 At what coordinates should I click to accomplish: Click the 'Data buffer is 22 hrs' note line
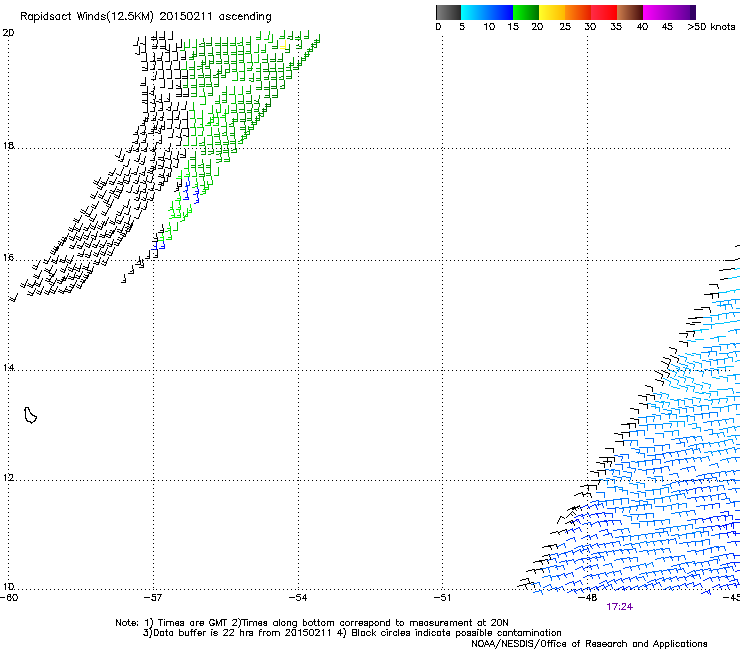(352, 633)
